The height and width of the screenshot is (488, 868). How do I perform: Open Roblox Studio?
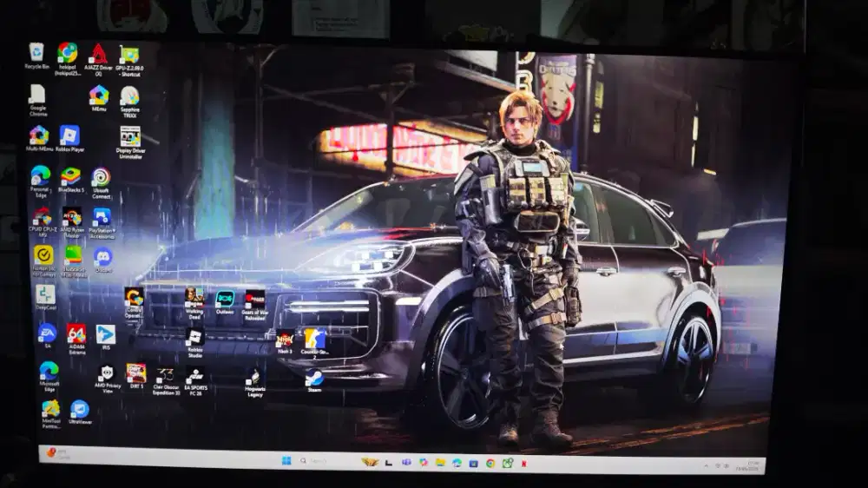tap(194, 344)
